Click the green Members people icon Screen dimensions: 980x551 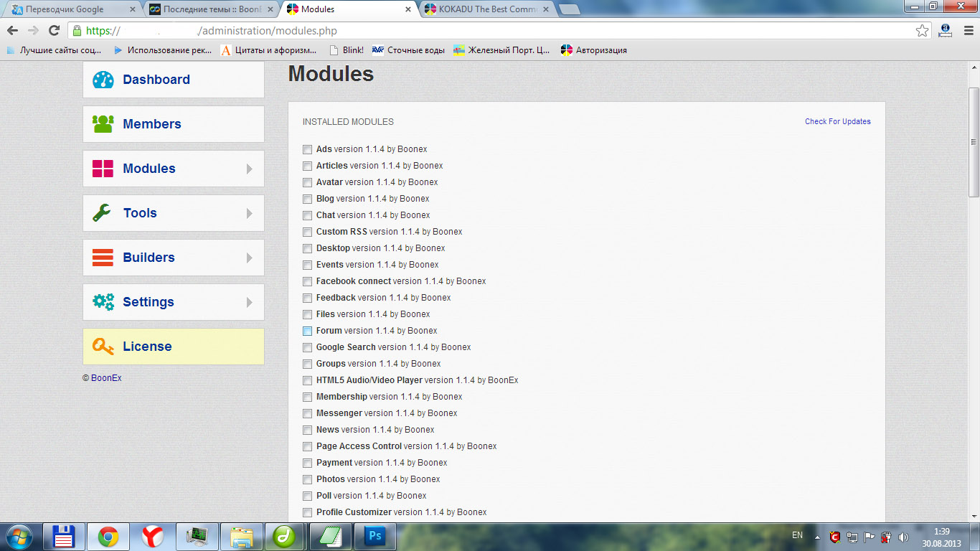[103, 124]
